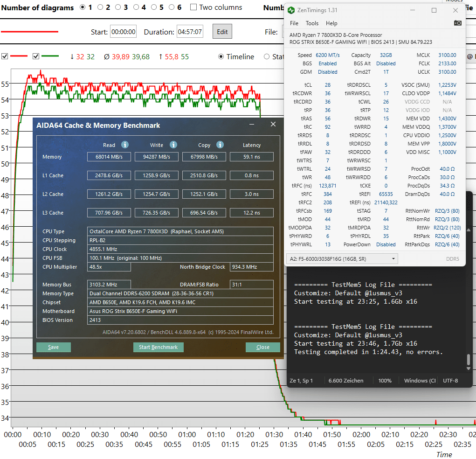This screenshot has width=476, height=459.
Task: Select the Timeline view radio button
Action: 221,56
